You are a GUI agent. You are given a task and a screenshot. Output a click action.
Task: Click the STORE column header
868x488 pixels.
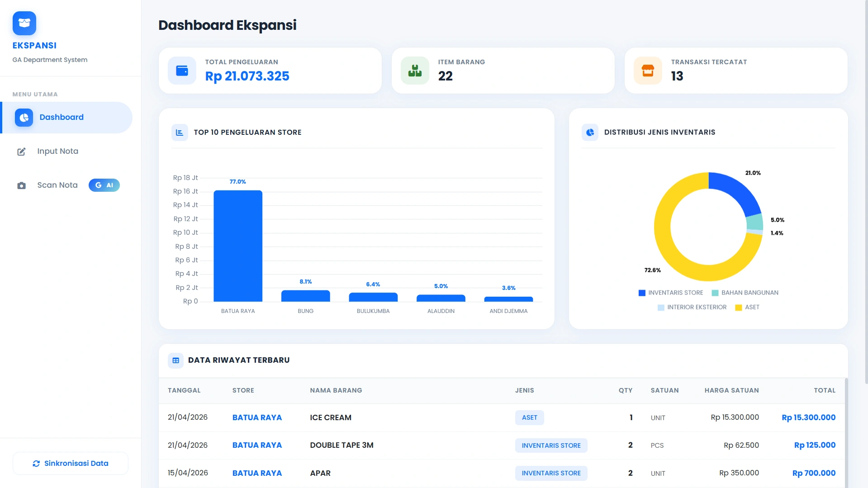pos(243,390)
